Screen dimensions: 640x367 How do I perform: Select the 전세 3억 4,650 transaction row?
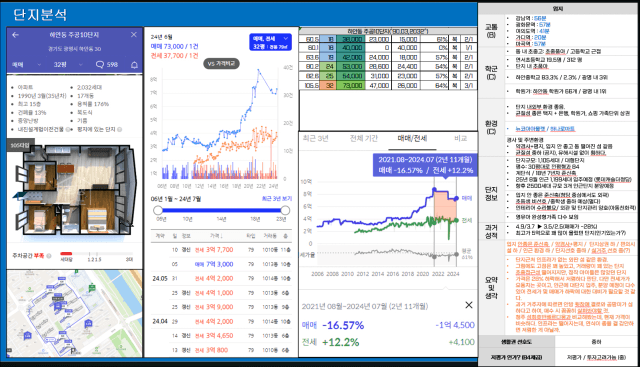point(221,336)
